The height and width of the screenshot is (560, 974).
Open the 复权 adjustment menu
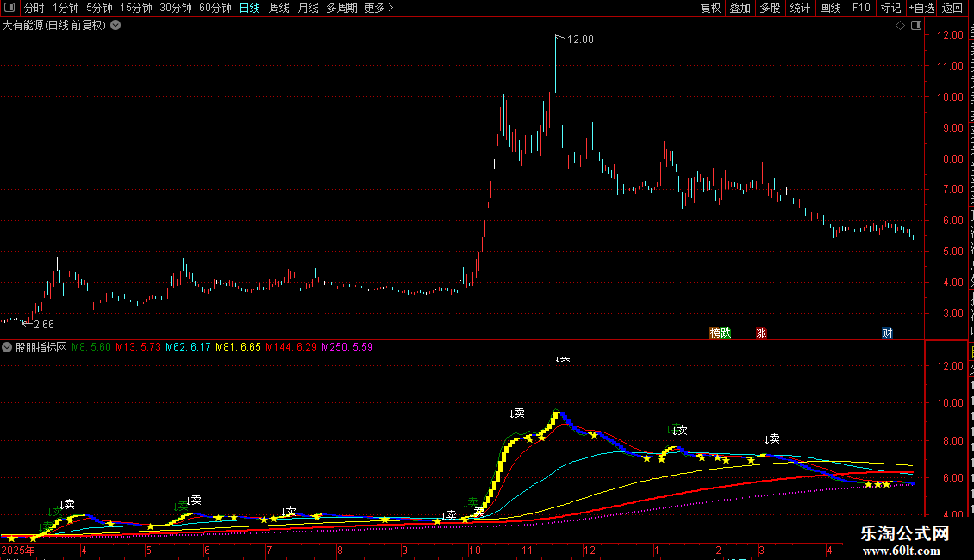tap(710, 8)
